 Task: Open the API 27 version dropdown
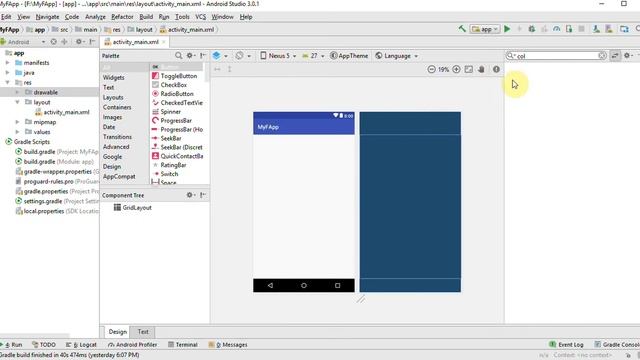pos(313,56)
